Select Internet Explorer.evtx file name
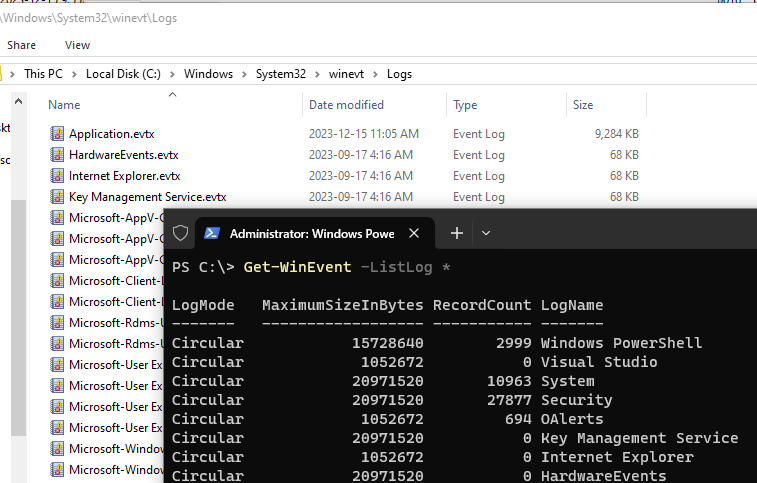Viewport: 757px width, 483px height. [125, 176]
